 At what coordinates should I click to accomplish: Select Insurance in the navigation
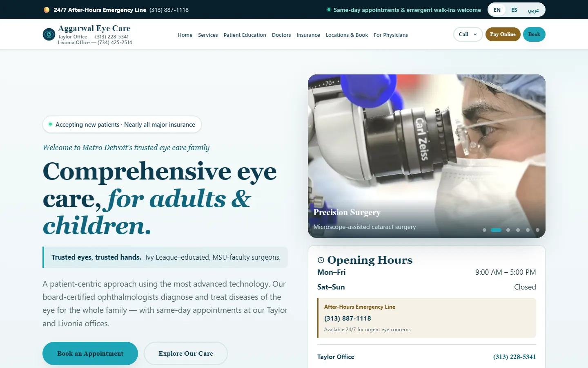tap(308, 35)
